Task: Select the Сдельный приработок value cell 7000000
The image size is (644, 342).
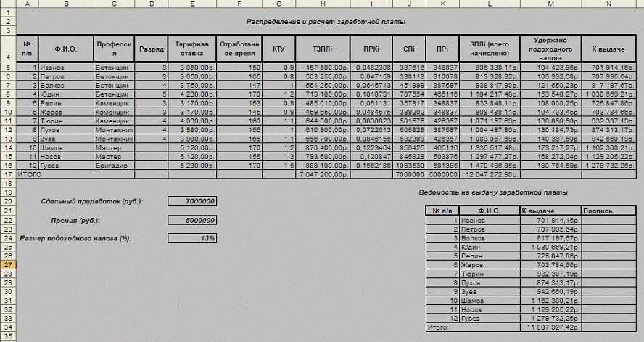Action: coord(191,201)
